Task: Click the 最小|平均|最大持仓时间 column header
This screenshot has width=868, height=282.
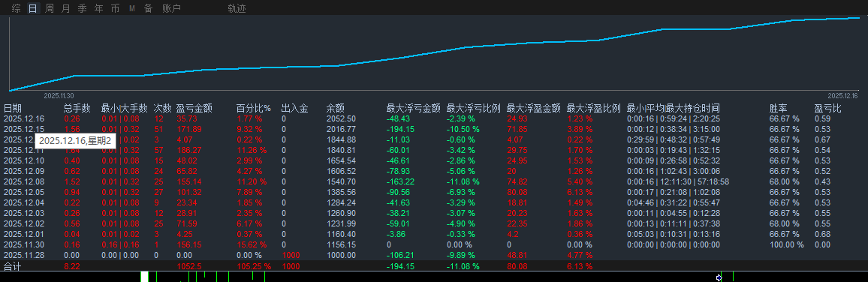Action: click(x=673, y=109)
